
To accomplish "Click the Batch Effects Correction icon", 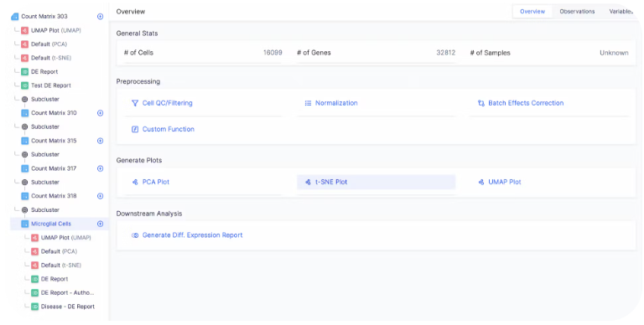I will click(x=481, y=103).
